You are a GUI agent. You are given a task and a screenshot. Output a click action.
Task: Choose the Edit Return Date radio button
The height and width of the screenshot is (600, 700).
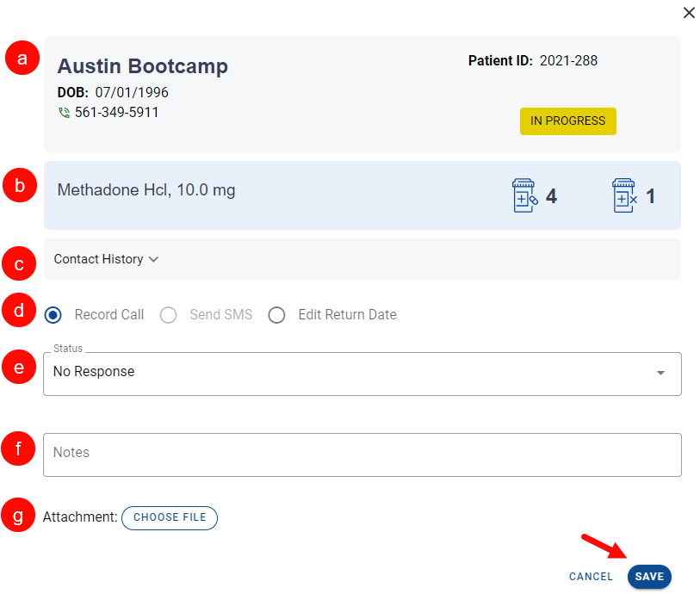276,315
